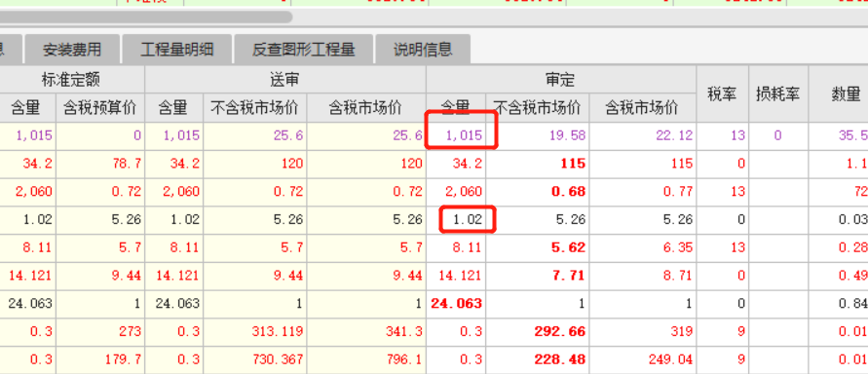Click 含税预算价 cell 9.44
Screen dimensions: 868x374
point(100,276)
